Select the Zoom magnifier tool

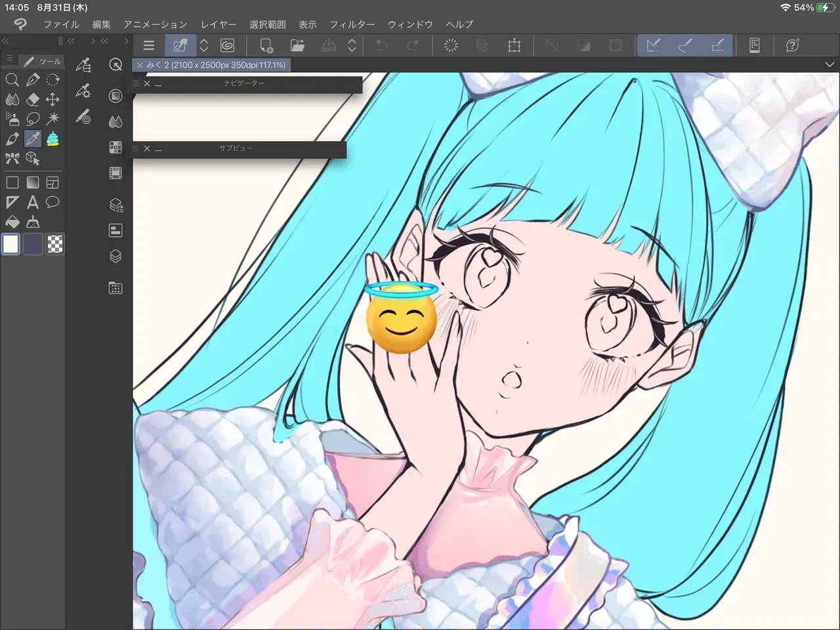tap(12, 80)
